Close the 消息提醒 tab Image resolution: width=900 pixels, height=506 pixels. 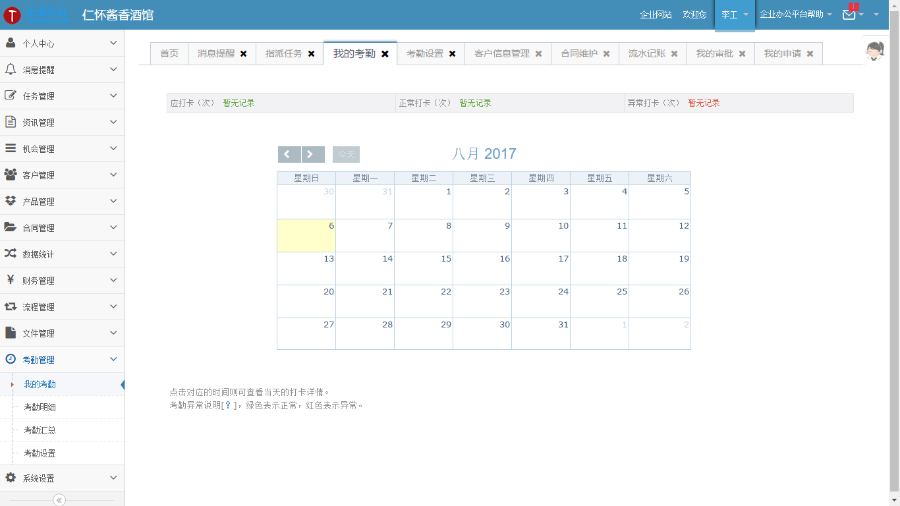[243, 54]
